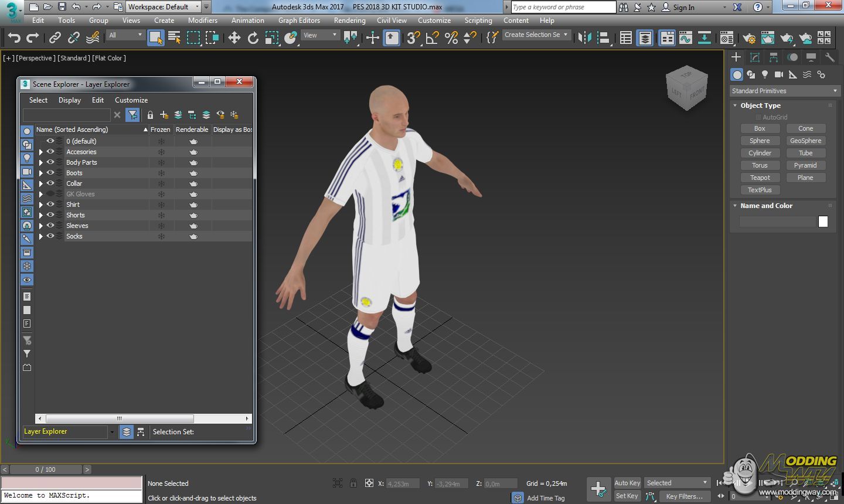
Task: Select the Move transform tool
Action: tap(234, 38)
